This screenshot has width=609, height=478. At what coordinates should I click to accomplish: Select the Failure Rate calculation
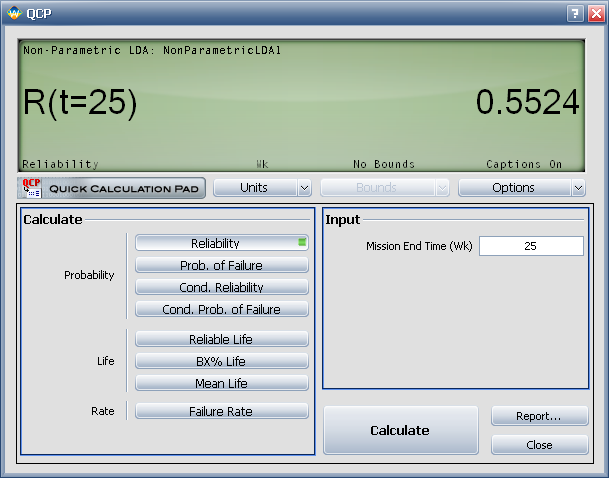coord(221,411)
